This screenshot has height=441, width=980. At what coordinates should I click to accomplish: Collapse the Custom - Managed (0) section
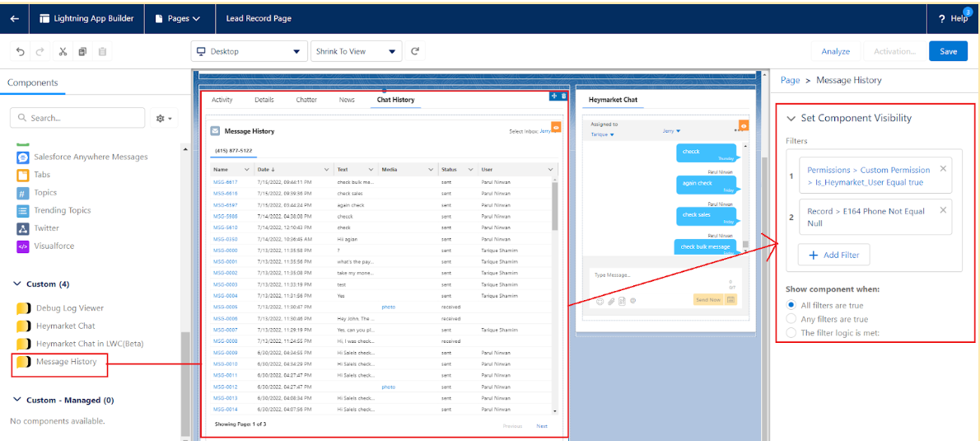(16, 400)
